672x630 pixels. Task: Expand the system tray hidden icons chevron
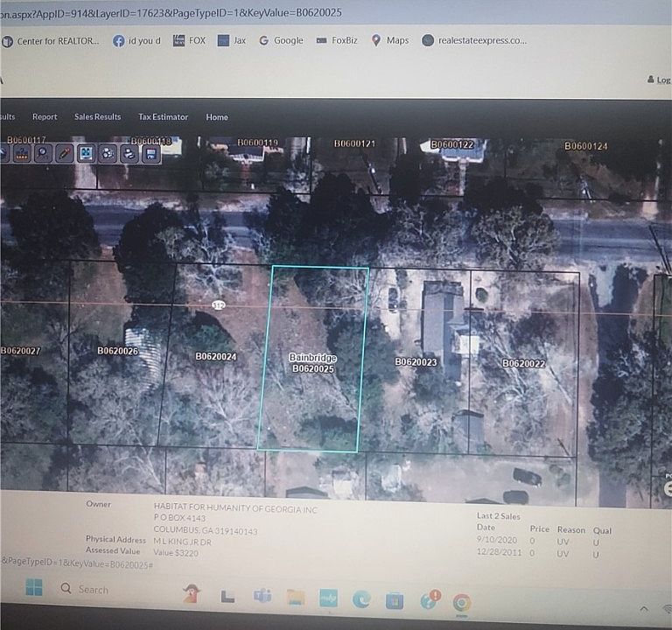[x=644, y=608]
